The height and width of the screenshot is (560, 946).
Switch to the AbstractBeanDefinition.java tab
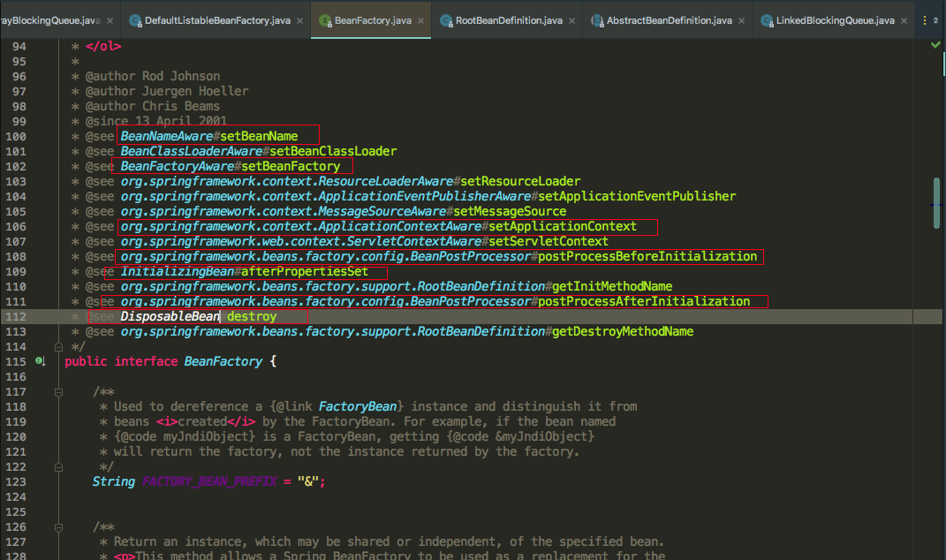coord(667,20)
